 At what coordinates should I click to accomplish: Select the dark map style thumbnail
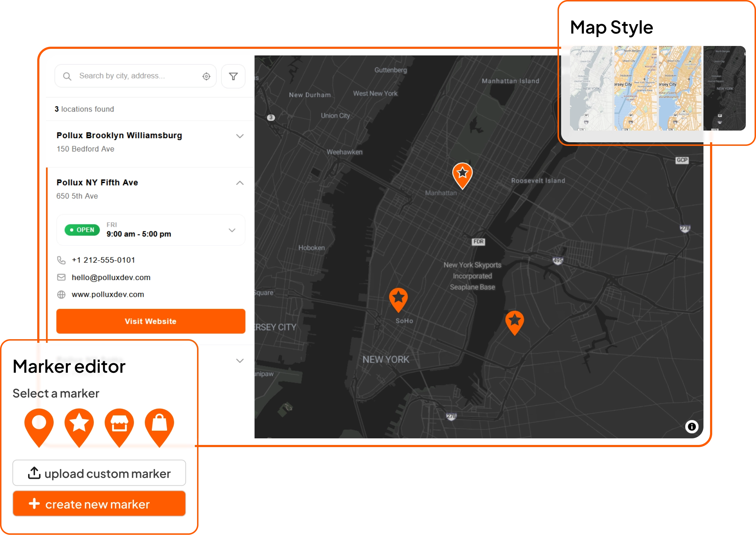[x=724, y=88]
